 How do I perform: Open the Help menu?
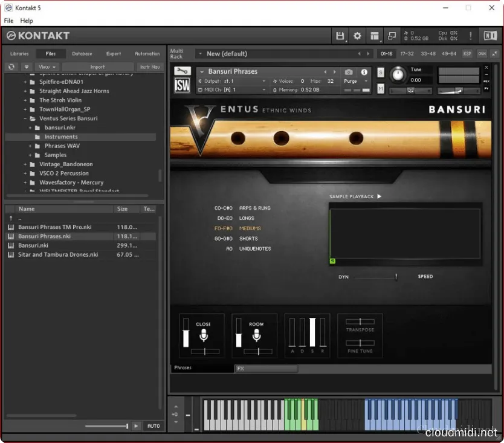point(27,21)
